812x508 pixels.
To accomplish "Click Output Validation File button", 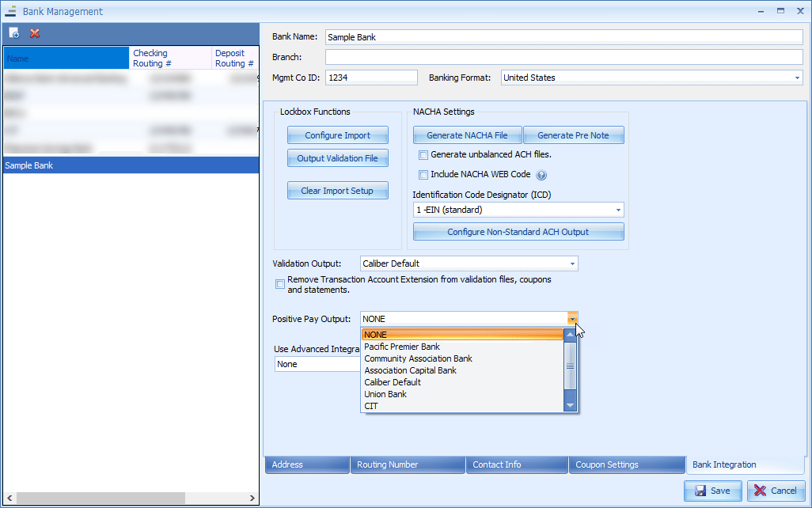I will [338, 158].
